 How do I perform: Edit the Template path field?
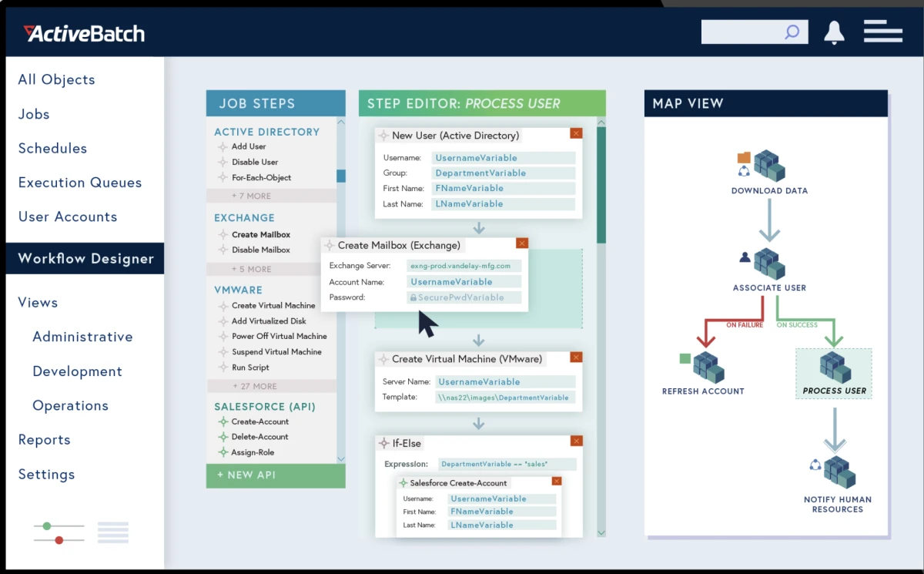click(506, 398)
